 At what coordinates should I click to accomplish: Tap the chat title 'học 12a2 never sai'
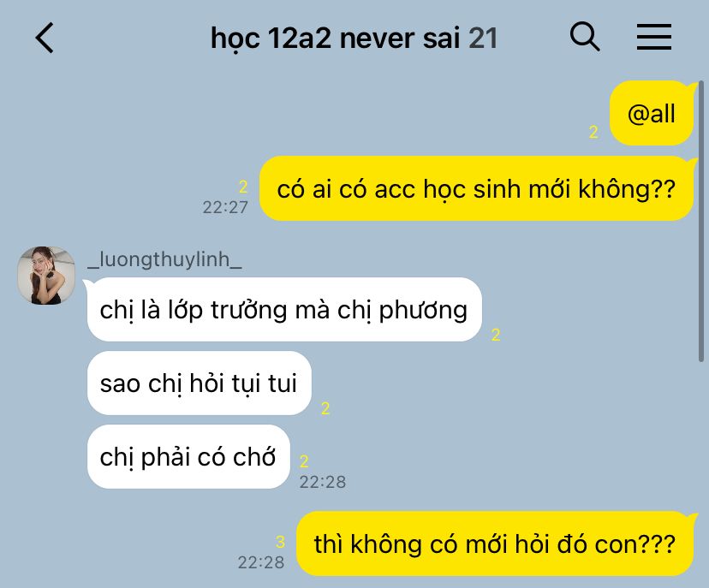pos(336,38)
